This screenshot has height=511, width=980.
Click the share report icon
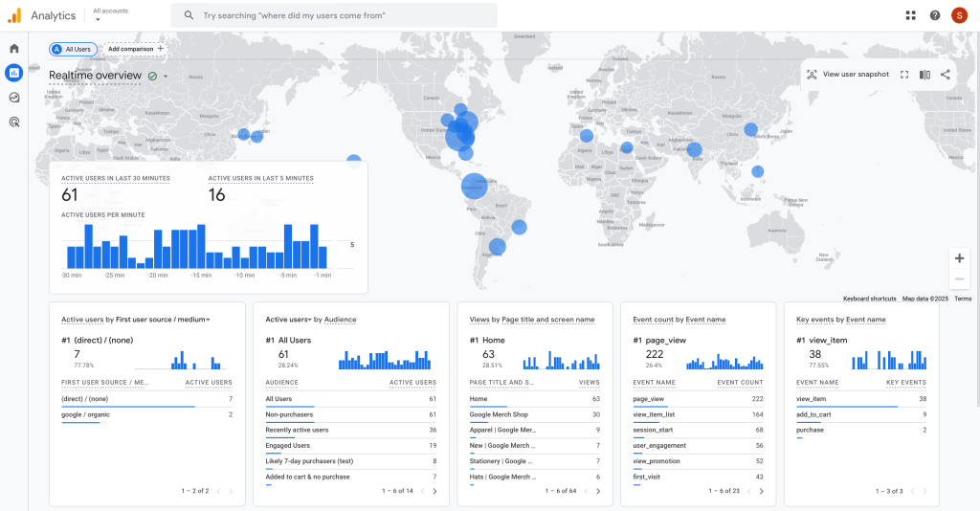(946, 75)
